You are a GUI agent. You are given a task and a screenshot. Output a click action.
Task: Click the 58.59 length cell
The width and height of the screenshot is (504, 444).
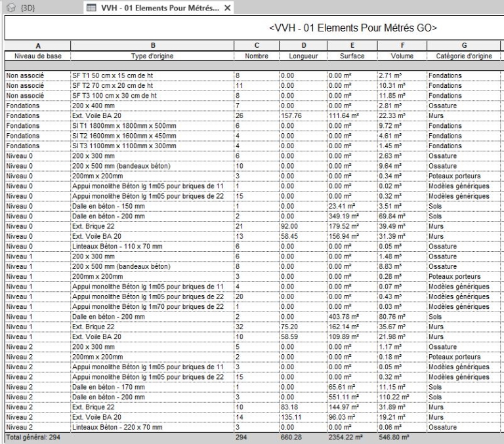click(x=303, y=336)
